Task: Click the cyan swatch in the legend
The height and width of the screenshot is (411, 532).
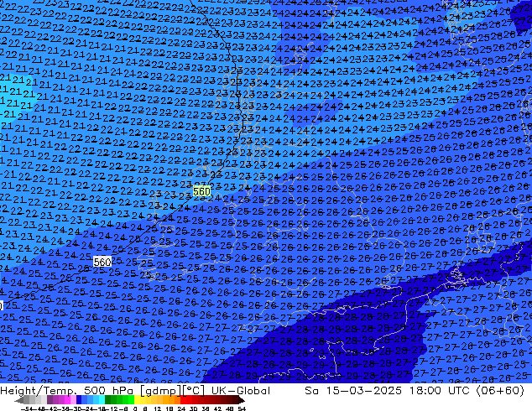Action: click(x=102, y=400)
